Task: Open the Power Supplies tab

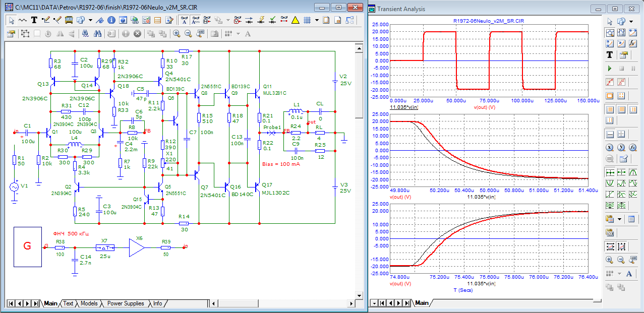Action: (126, 303)
